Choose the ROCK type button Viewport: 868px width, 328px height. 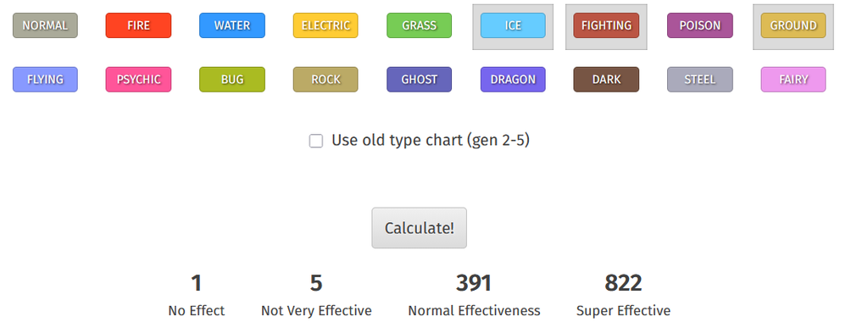(325, 79)
